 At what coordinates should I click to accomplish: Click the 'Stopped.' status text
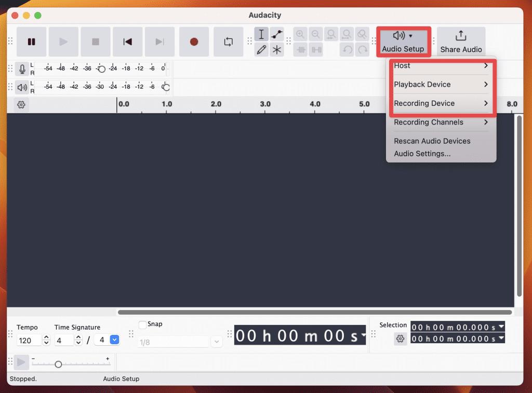23,379
